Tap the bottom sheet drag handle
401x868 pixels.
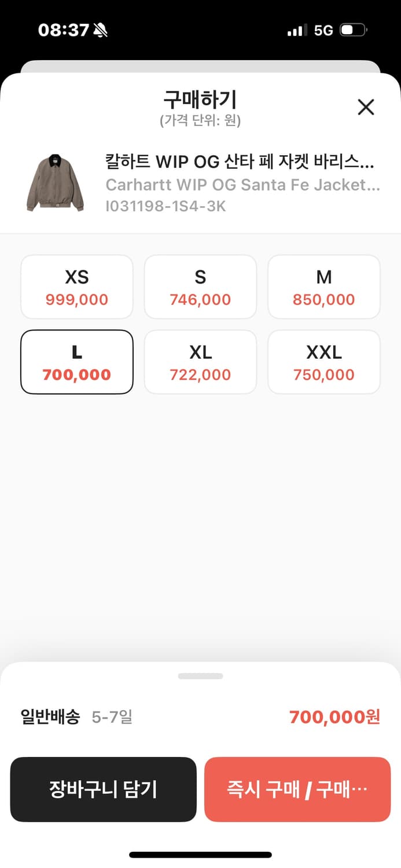tap(200, 676)
